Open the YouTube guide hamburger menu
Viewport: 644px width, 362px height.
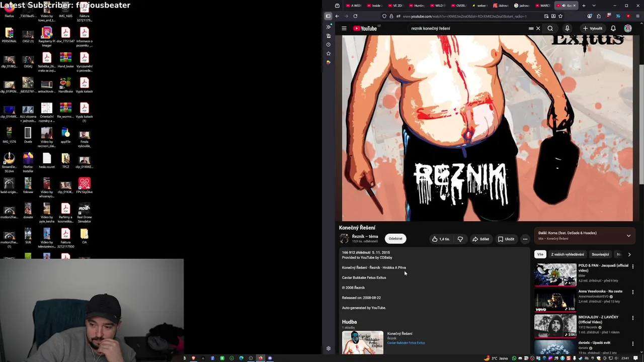click(344, 29)
